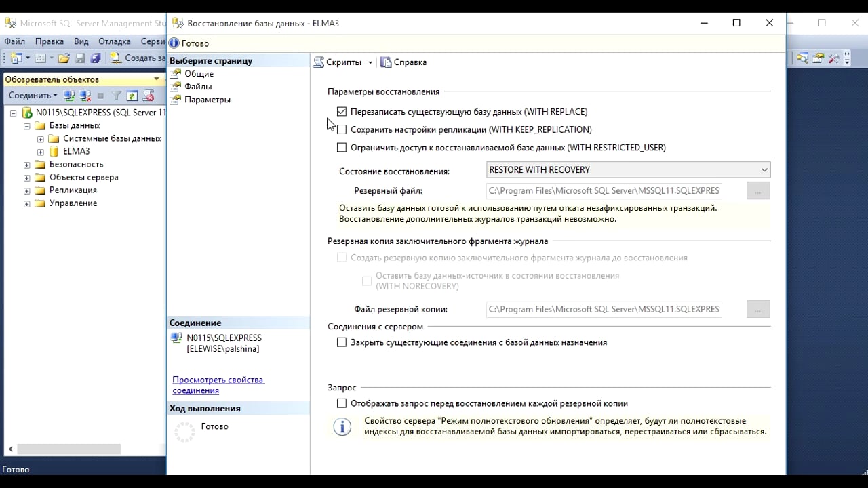Expand the ELMA3 database node
The height and width of the screenshot is (488, 868).
(41, 152)
